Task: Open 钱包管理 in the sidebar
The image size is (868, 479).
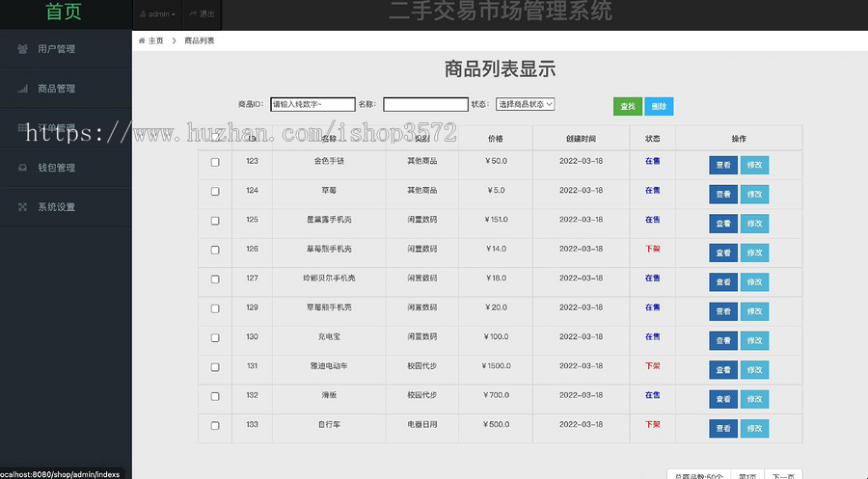Action: pos(66,168)
